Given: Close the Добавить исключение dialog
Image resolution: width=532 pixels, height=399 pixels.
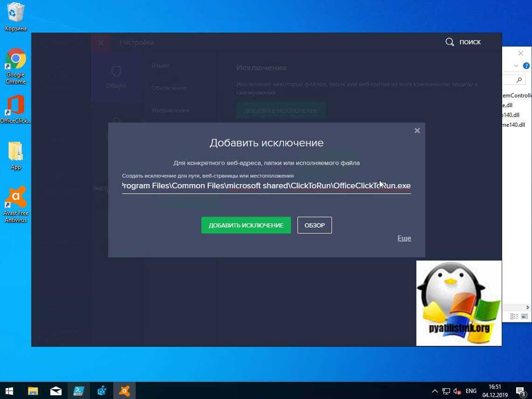Looking at the screenshot, I should (x=417, y=131).
